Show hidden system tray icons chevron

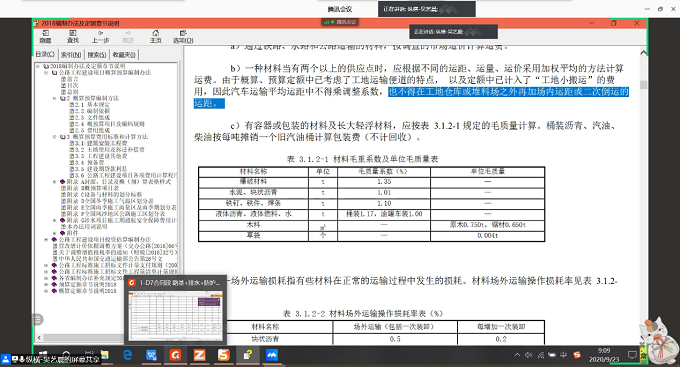pyautogui.click(x=517, y=355)
